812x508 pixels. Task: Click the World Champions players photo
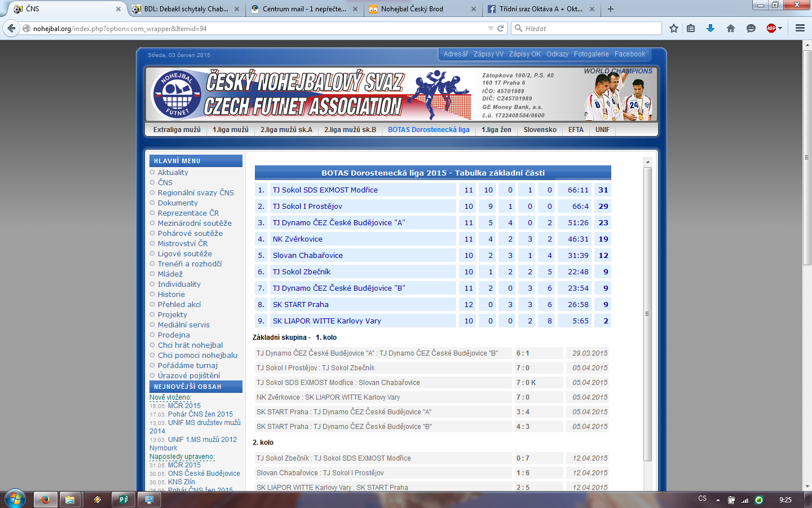pos(620,94)
